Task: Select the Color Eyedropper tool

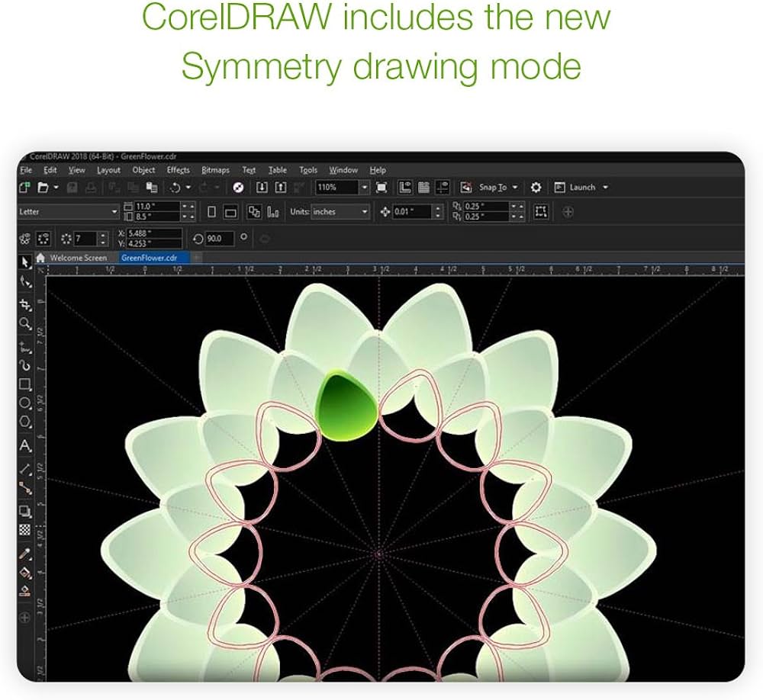Action: tap(25, 554)
